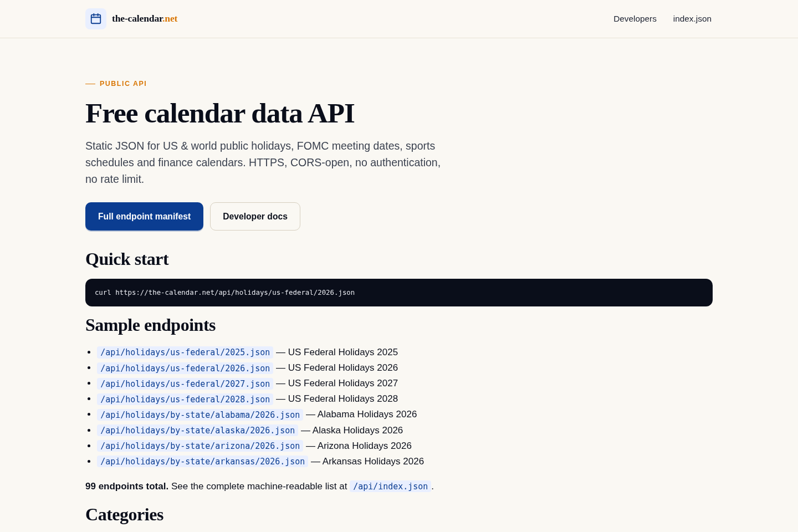
Task: Click the calendar logo icon
Action: (x=96, y=19)
